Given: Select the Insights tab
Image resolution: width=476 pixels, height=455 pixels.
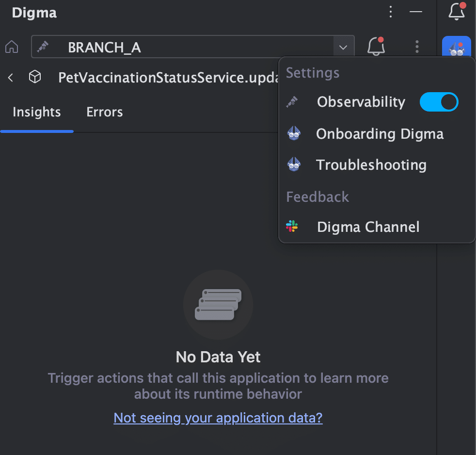Looking at the screenshot, I should pyautogui.click(x=37, y=112).
